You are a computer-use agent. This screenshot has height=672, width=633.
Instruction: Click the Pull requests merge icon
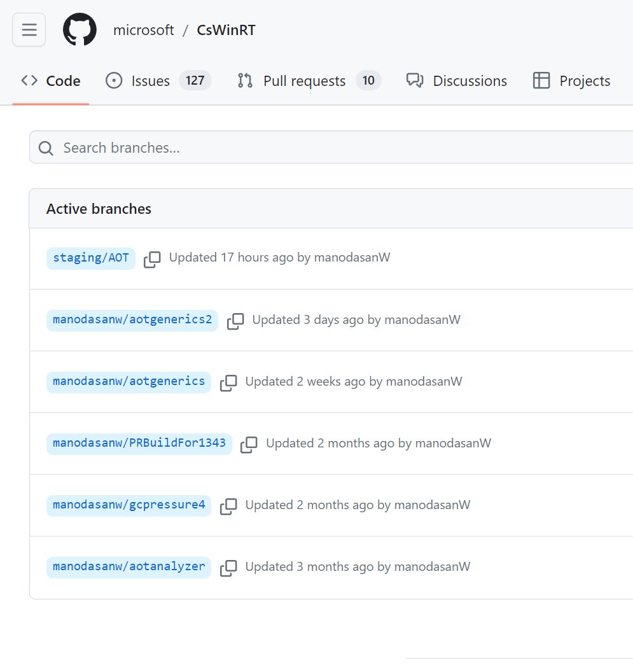(x=245, y=81)
